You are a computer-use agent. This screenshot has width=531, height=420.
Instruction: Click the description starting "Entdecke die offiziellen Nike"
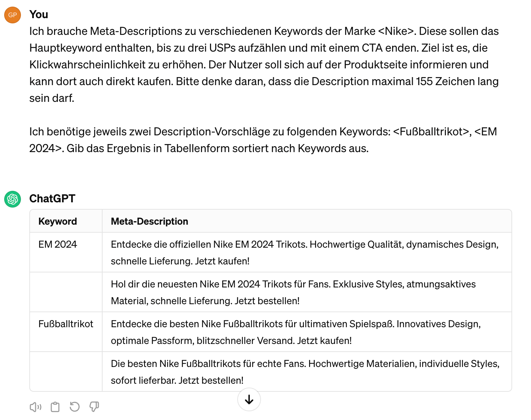(x=304, y=253)
